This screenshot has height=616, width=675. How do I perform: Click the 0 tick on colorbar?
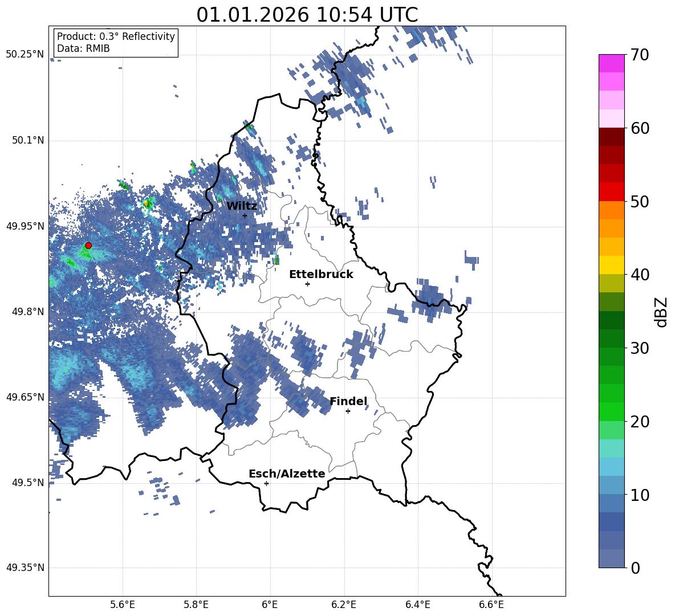(x=635, y=568)
